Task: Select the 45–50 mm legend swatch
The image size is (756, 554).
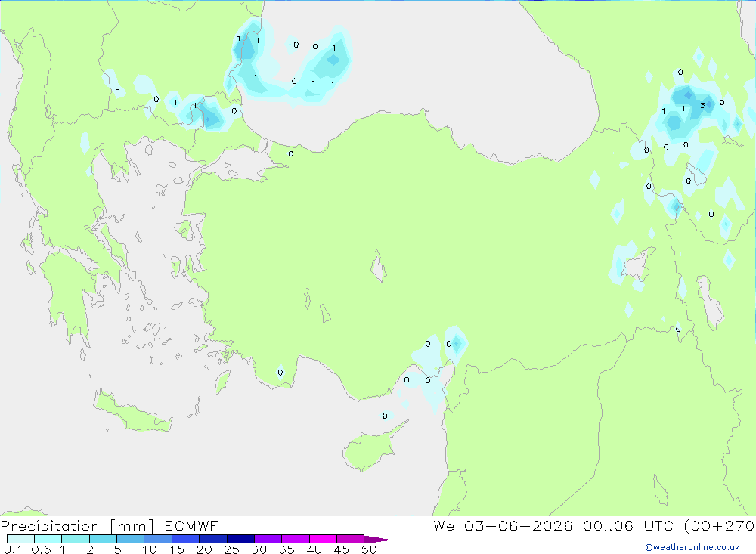Action: pyautogui.click(x=351, y=539)
